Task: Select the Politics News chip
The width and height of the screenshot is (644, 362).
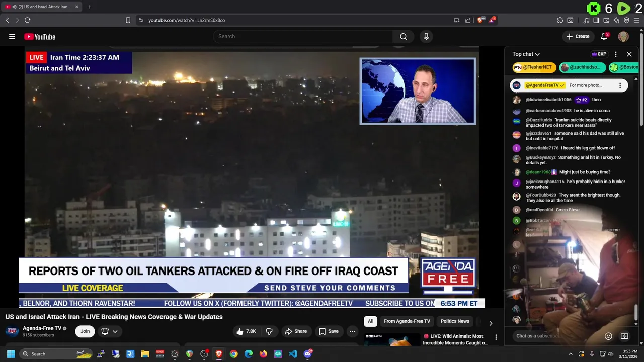Action: coord(455,321)
